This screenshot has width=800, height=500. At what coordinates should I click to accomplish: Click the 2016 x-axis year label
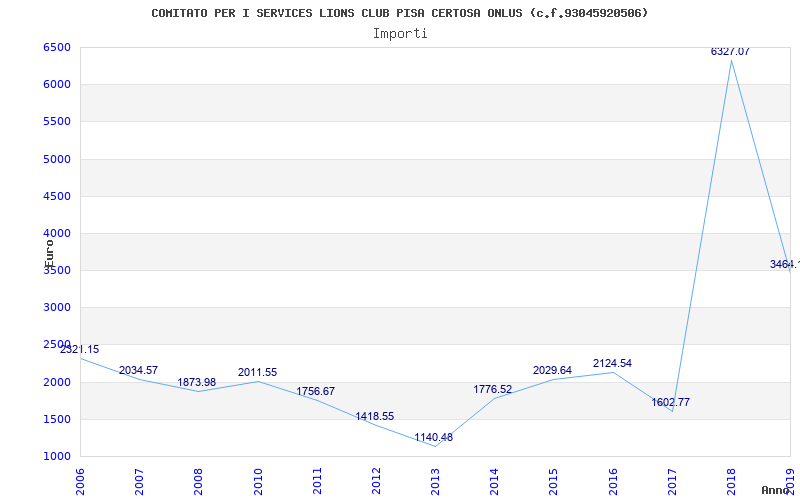613,481
